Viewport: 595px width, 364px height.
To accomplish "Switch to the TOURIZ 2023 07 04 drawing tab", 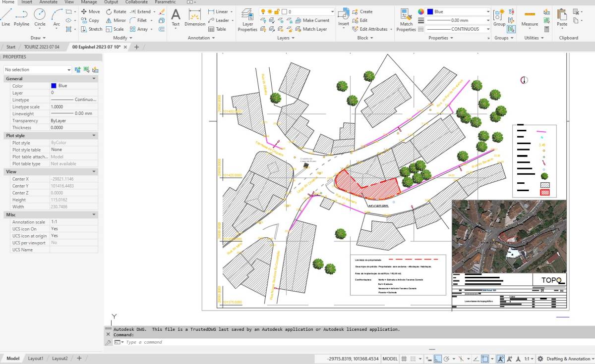I will click(42, 47).
